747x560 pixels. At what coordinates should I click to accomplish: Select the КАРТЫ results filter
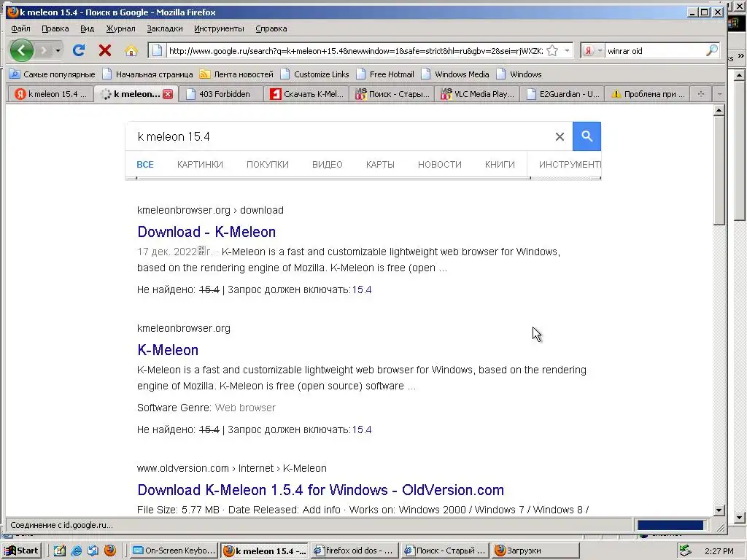click(x=380, y=165)
